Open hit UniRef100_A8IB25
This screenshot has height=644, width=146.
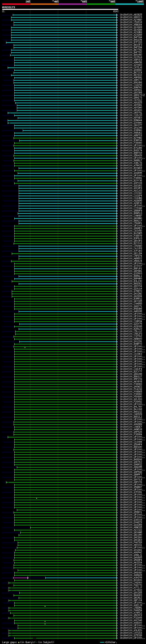[x=131, y=15]
